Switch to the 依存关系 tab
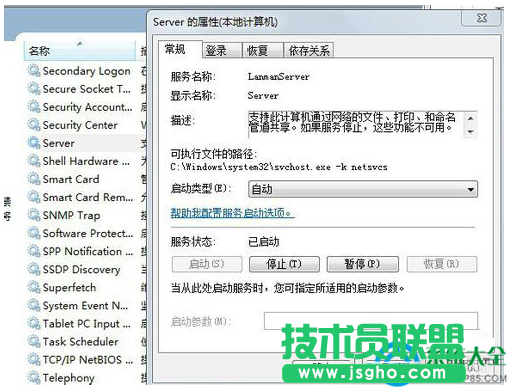 308,51
